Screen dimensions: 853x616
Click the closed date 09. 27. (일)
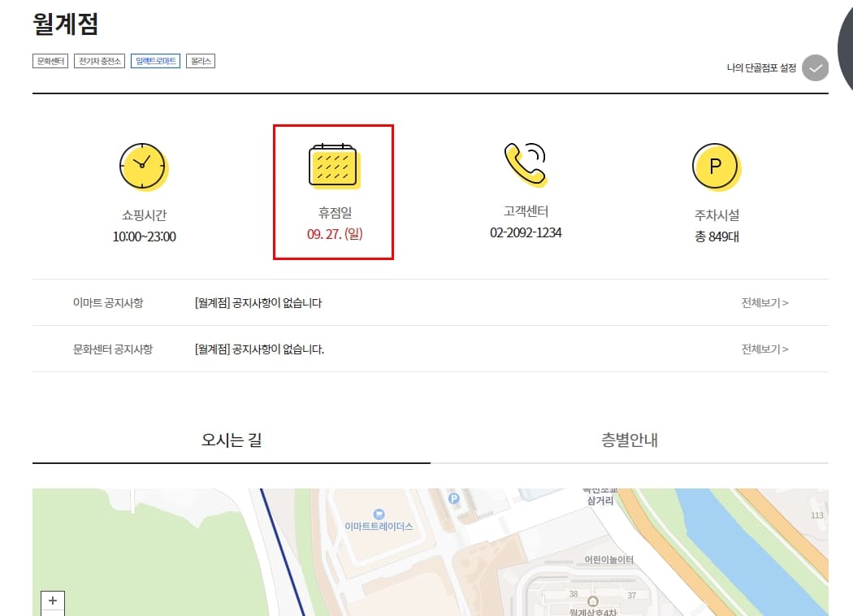point(335,234)
